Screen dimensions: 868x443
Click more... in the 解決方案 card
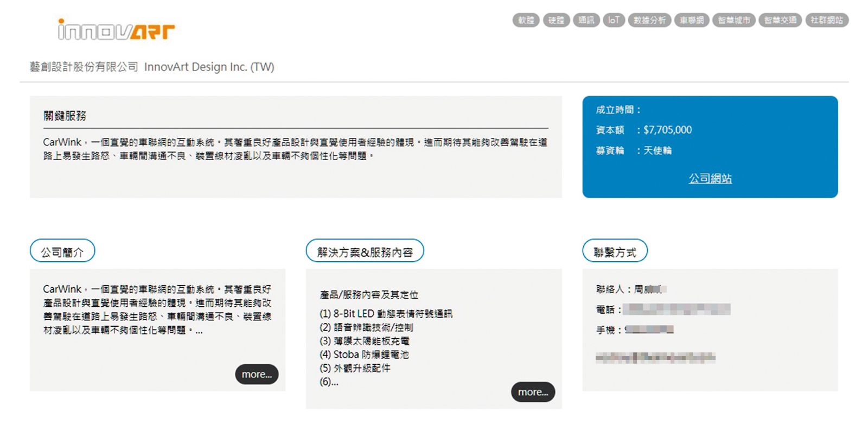533,392
